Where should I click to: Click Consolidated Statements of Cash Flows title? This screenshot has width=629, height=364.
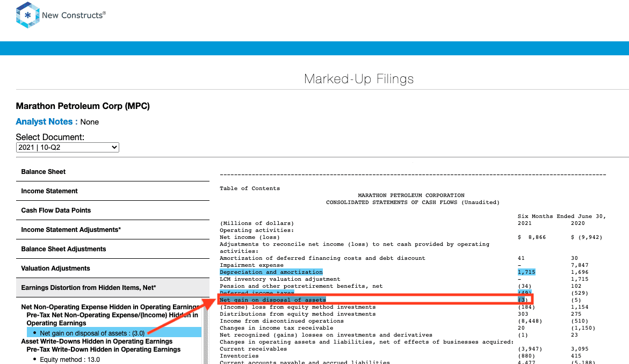tap(413, 202)
